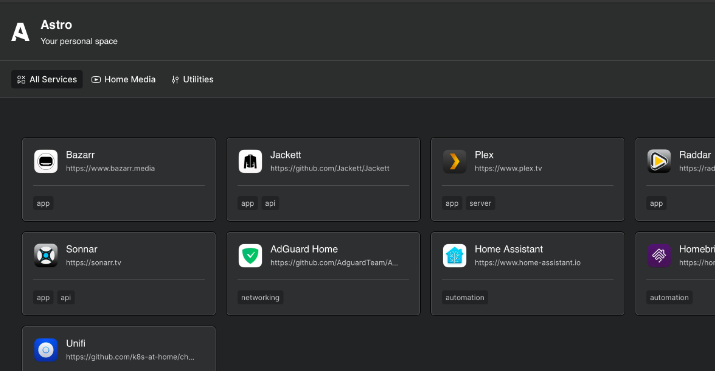Viewport: 715px width, 371px height.
Task: Open the Jackett GitHub URL link
Action: (330, 168)
